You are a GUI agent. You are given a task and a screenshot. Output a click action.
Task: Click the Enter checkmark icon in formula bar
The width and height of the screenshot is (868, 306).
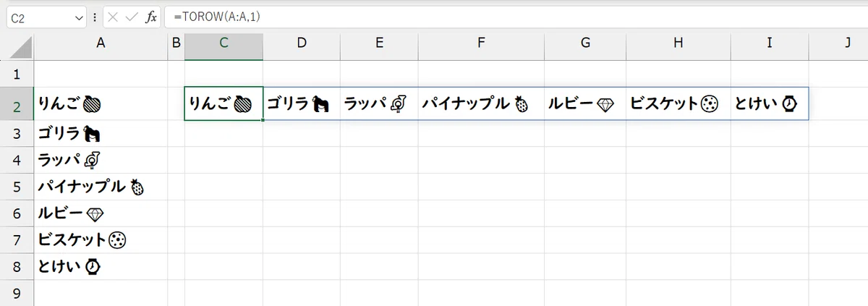[132, 17]
